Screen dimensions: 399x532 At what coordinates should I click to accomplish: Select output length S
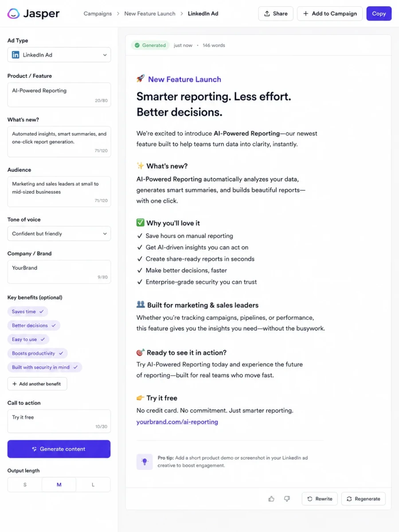click(25, 485)
